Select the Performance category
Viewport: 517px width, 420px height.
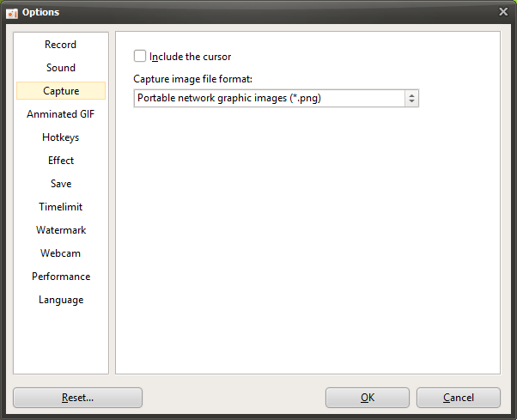(x=61, y=277)
